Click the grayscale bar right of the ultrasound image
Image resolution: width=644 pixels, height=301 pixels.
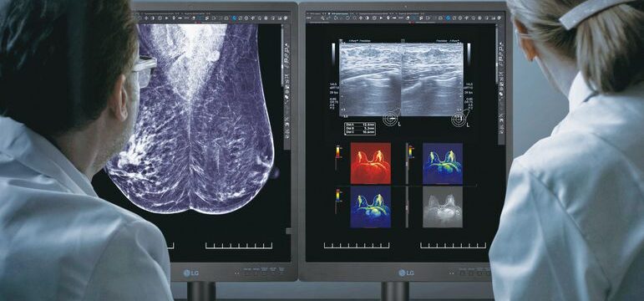469,54
